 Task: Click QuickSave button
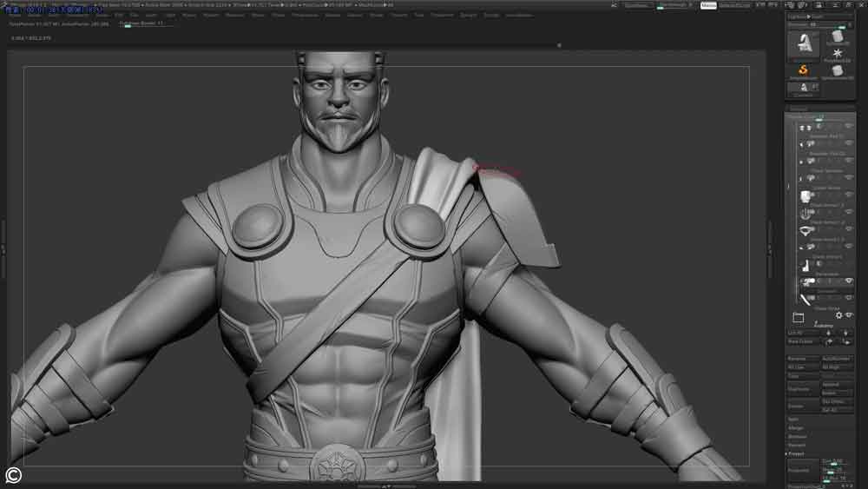point(637,5)
